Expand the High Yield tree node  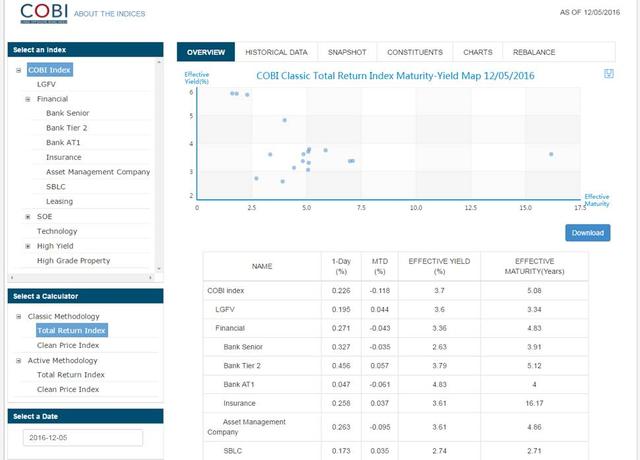pyautogui.click(x=28, y=246)
